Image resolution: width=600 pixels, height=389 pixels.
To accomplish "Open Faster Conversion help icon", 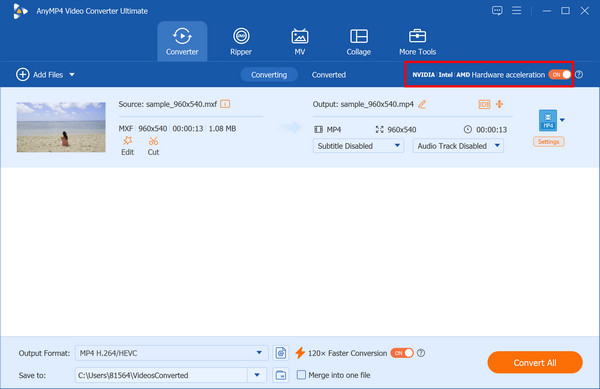I will point(421,353).
